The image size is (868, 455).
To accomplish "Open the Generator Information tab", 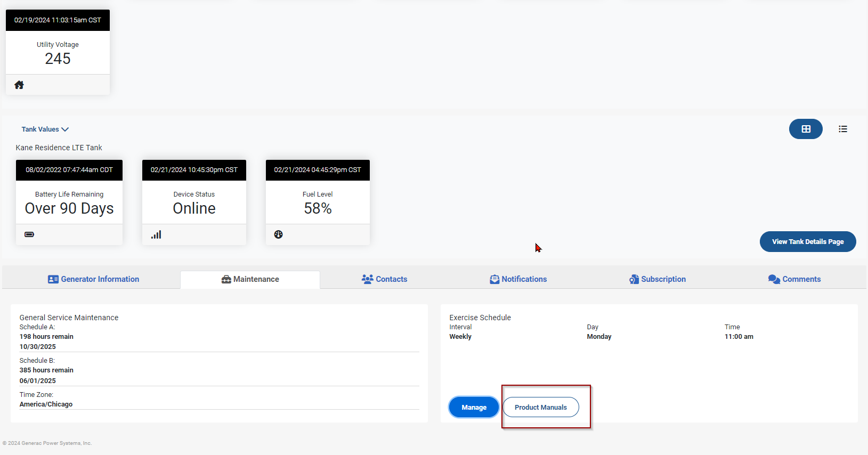I will tap(93, 279).
